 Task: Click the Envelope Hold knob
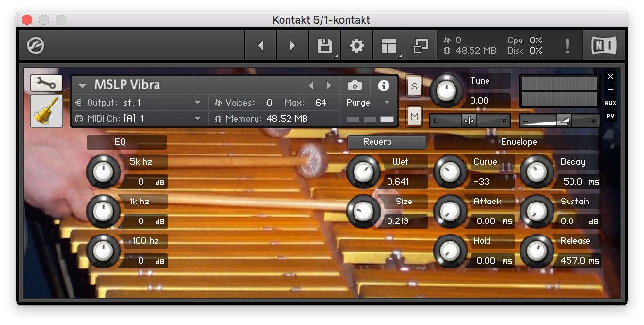point(450,251)
